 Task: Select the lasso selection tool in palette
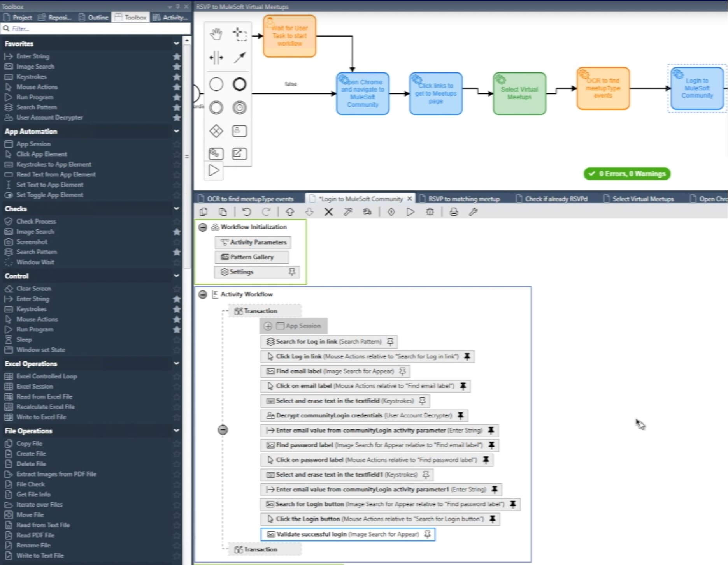[x=239, y=34]
